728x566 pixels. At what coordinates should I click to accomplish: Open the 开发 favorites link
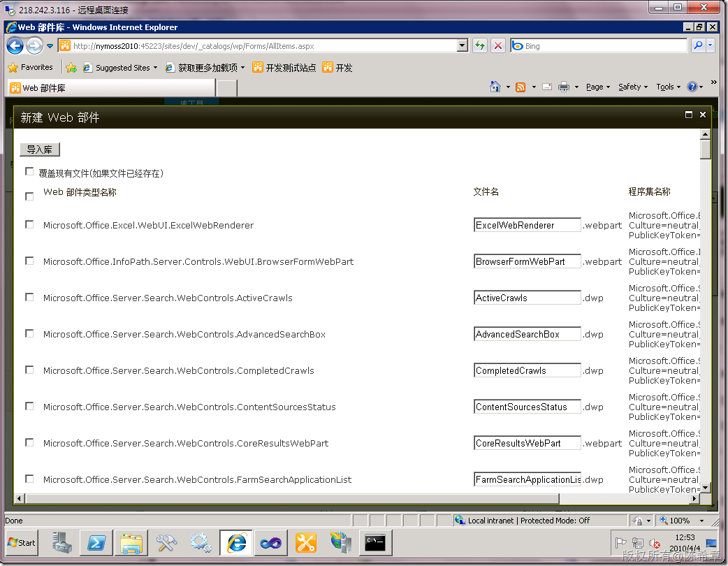[x=337, y=68]
